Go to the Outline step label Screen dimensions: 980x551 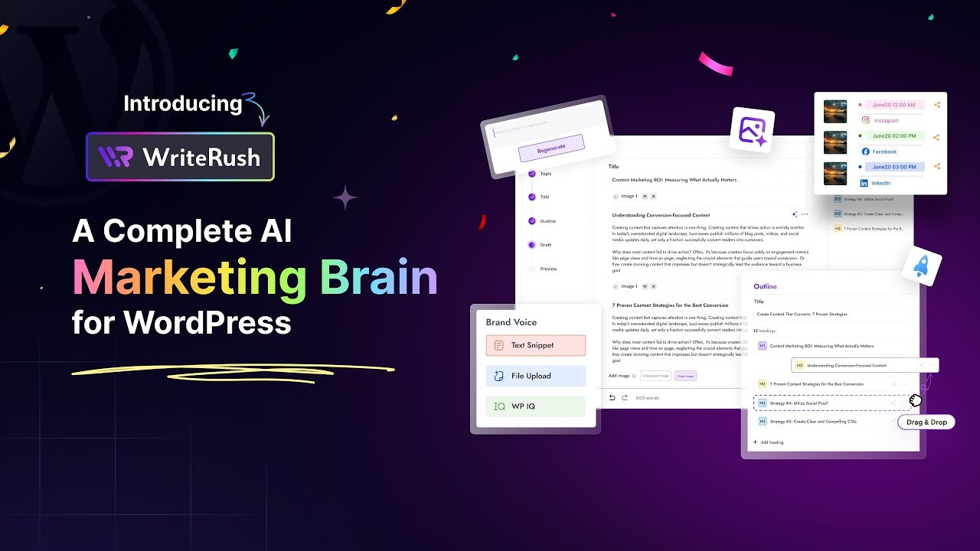(547, 221)
